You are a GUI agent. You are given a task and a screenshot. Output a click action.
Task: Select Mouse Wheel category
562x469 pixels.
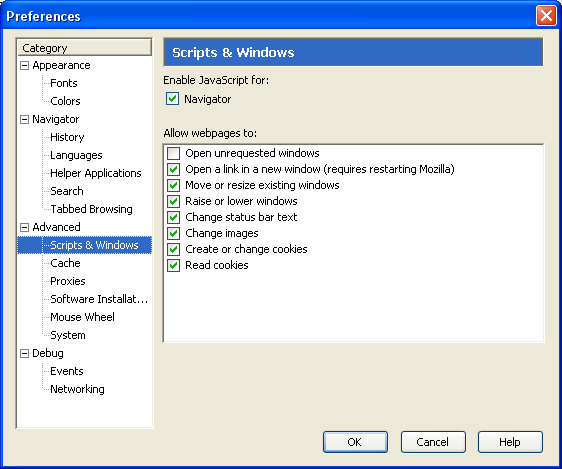point(82,317)
